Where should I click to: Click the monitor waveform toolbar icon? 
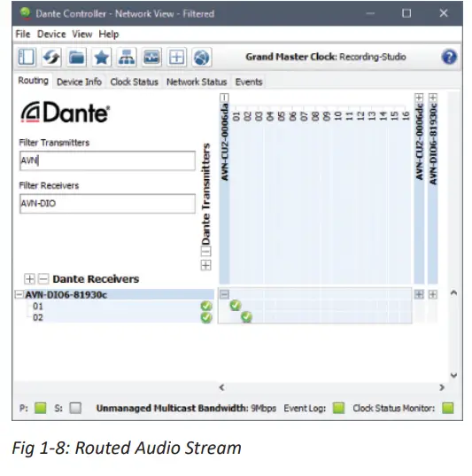[x=151, y=57]
